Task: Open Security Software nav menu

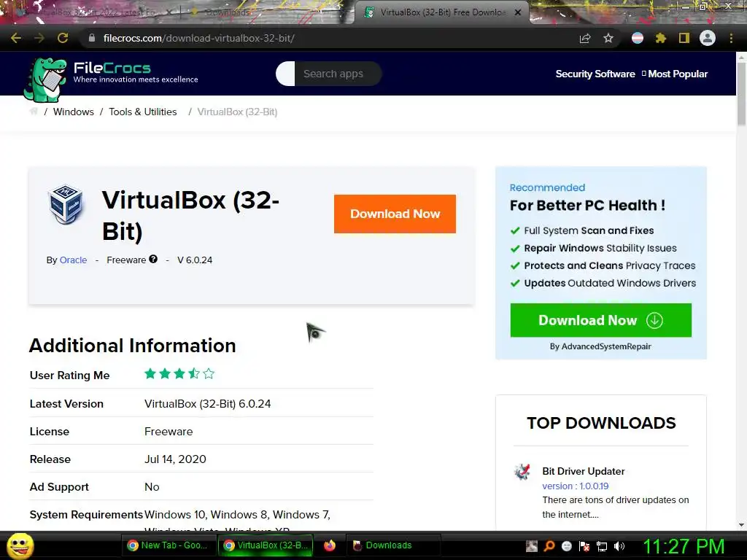Action: coord(595,74)
